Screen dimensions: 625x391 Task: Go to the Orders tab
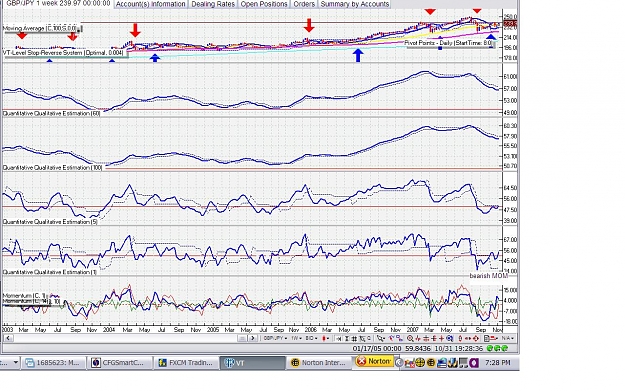click(304, 4)
